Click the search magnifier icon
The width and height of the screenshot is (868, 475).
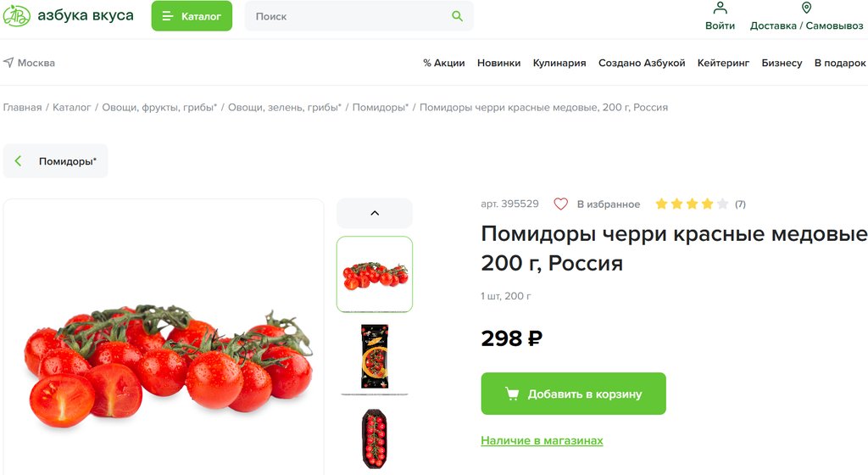click(x=457, y=16)
